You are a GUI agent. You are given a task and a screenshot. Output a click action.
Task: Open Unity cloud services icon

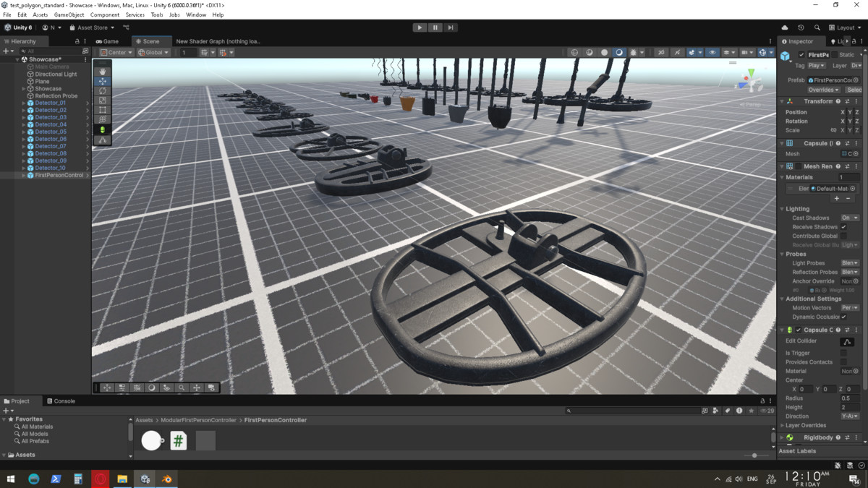pyautogui.click(x=785, y=27)
